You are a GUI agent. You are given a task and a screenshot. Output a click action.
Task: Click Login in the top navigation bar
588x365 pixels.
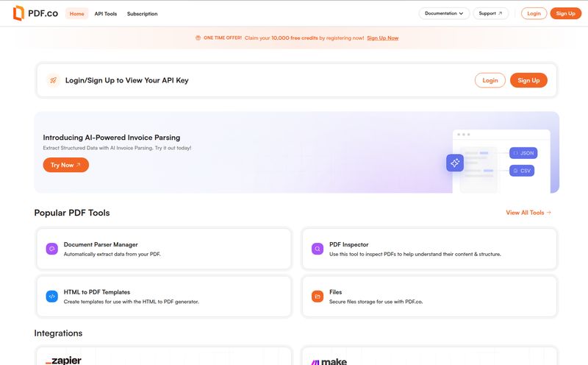pyautogui.click(x=534, y=13)
